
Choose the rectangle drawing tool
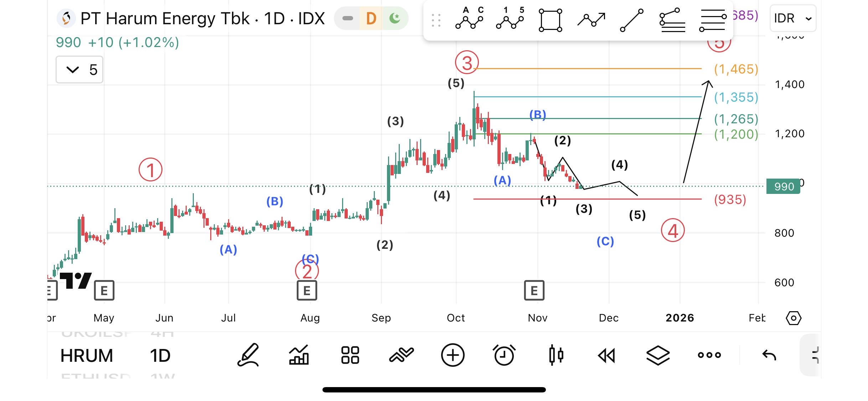[x=550, y=20]
